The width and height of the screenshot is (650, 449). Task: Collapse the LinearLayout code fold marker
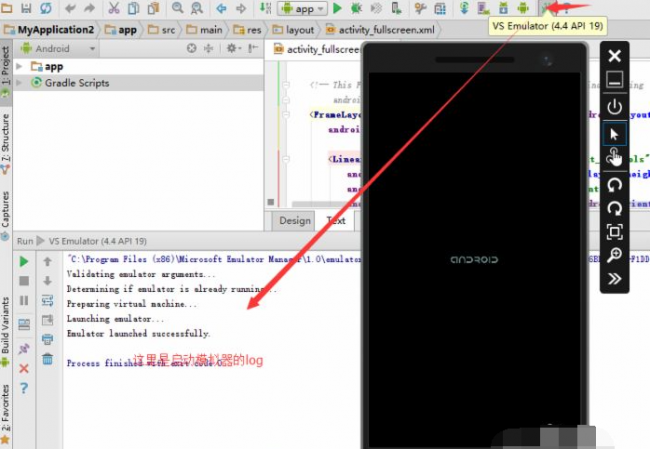286,159
